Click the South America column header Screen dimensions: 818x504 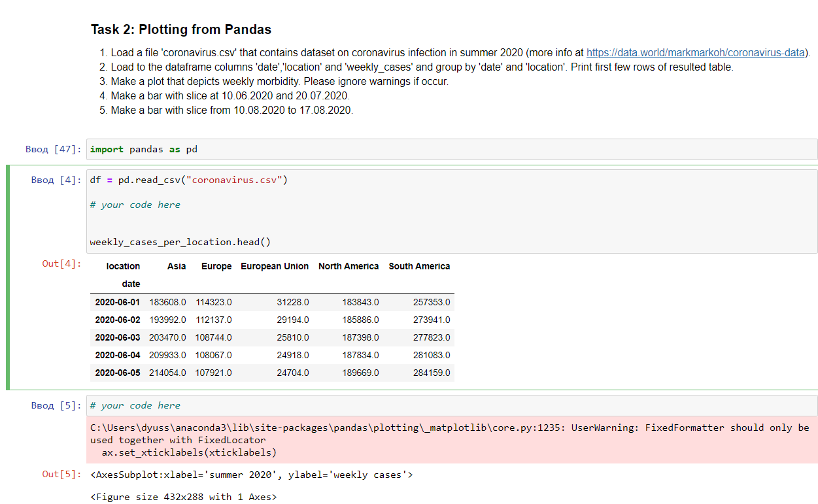[x=419, y=266]
